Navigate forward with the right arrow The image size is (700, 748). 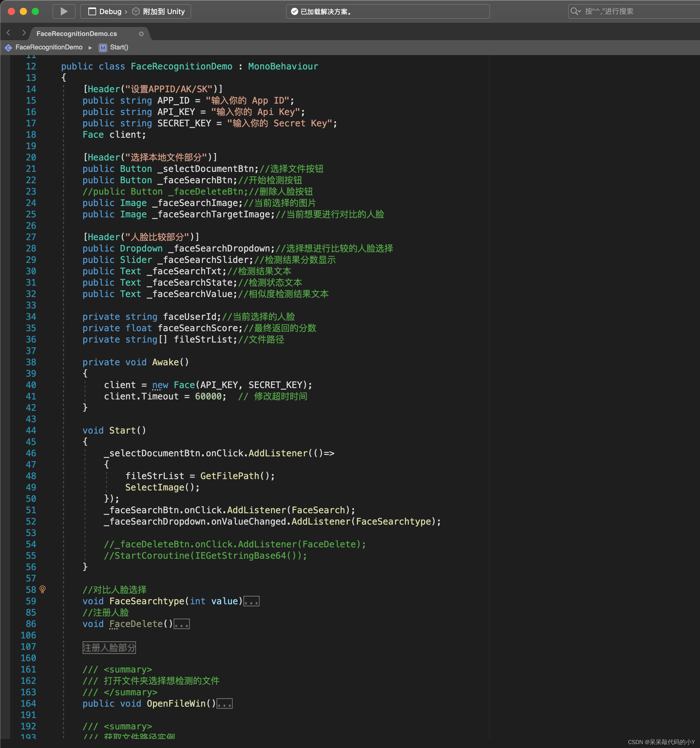point(24,33)
